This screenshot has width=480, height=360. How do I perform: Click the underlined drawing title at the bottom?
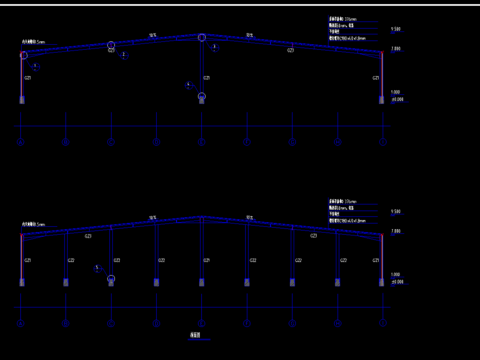tap(196, 335)
